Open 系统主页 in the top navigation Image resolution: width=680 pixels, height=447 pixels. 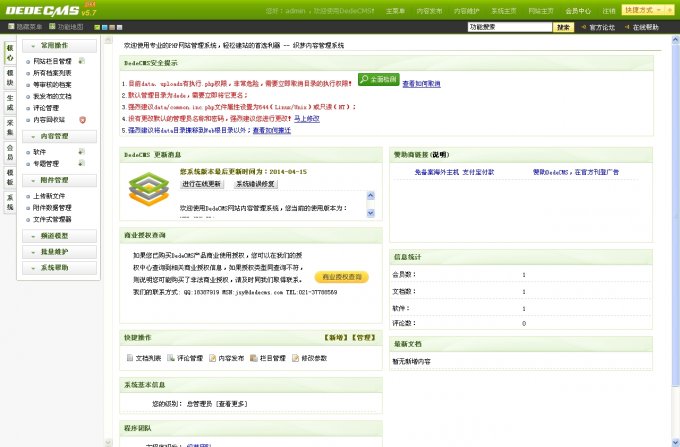[503, 11]
